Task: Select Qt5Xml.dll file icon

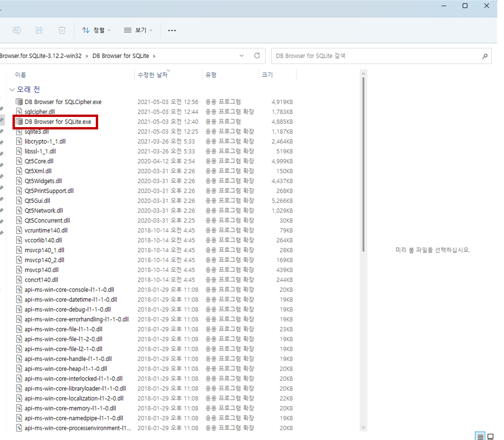Action: point(19,171)
